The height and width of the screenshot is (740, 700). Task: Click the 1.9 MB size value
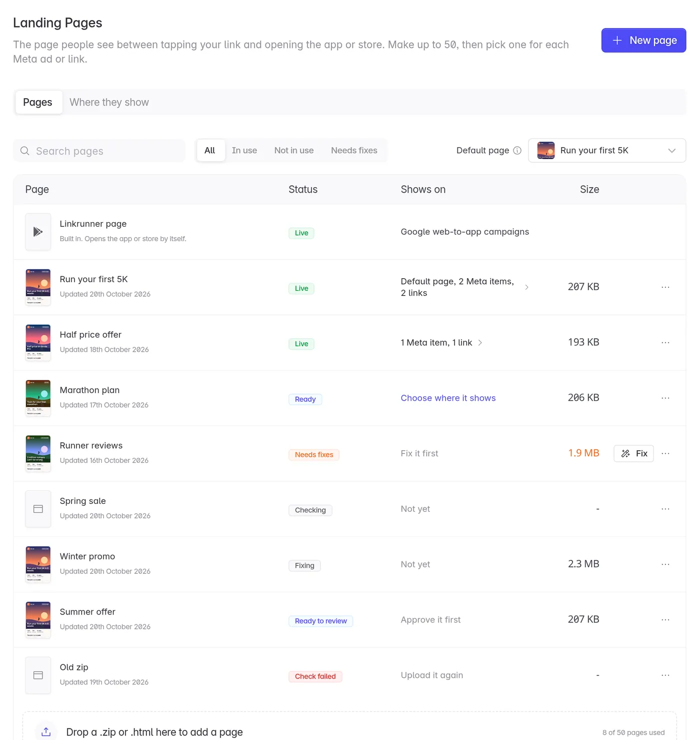pyautogui.click(x=583, y=453)
